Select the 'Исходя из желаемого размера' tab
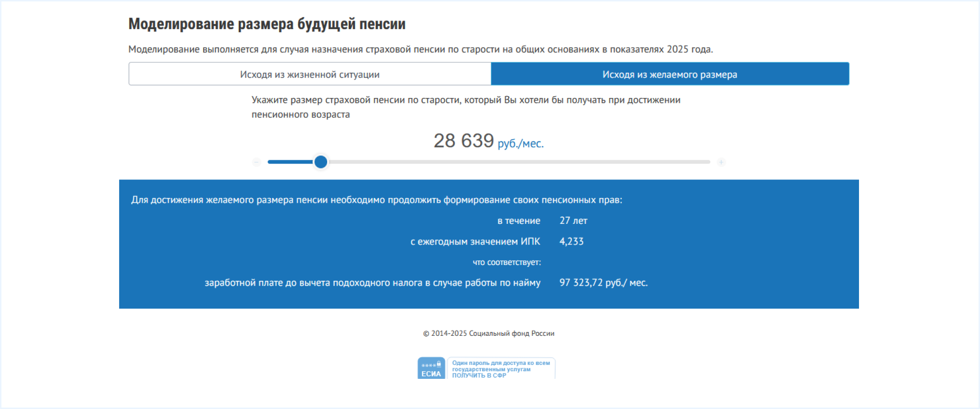 click(670, 74)
